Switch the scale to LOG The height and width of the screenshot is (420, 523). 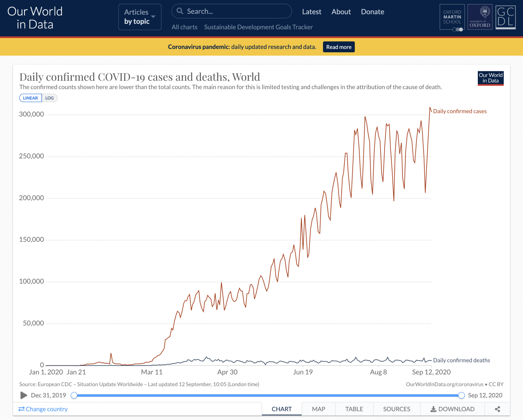click(50, 98)
